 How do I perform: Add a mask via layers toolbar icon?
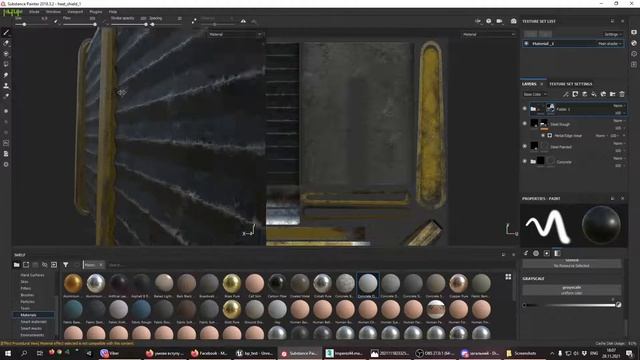(x=575, y=94)
